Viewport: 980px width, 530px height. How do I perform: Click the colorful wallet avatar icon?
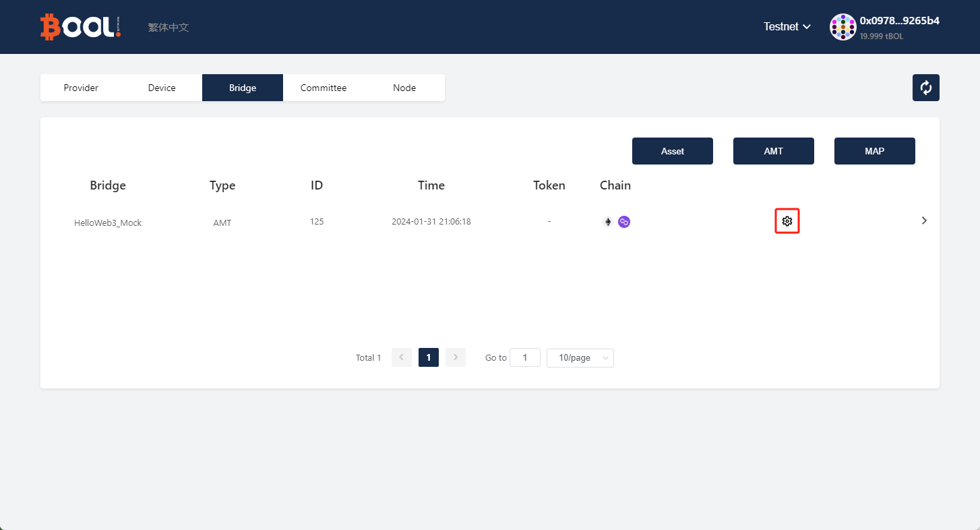843,27
